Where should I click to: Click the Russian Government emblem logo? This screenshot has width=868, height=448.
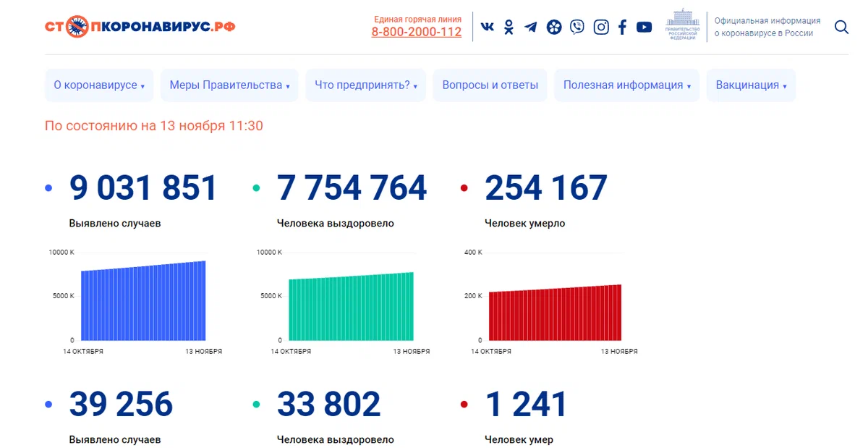pyautogui.click(x=683, y=25)
